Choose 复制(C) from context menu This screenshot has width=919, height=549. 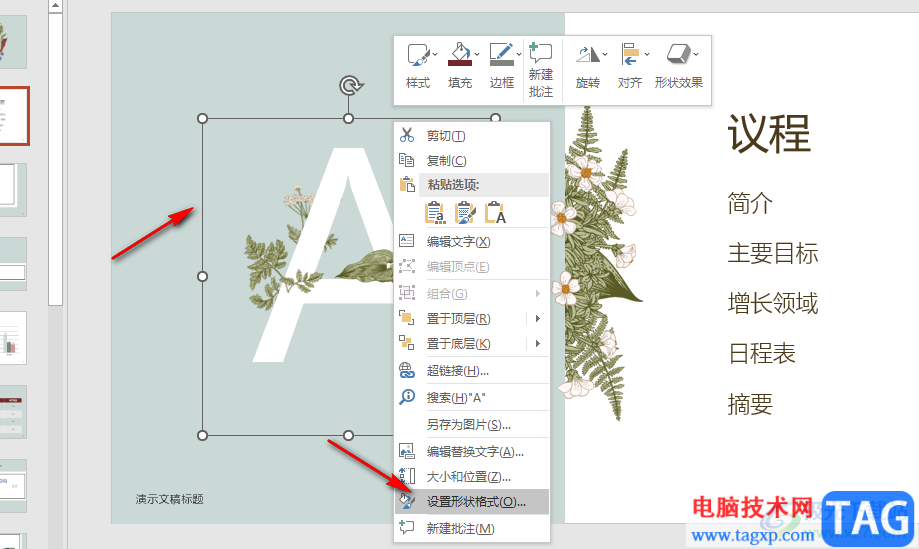(472, 161)
